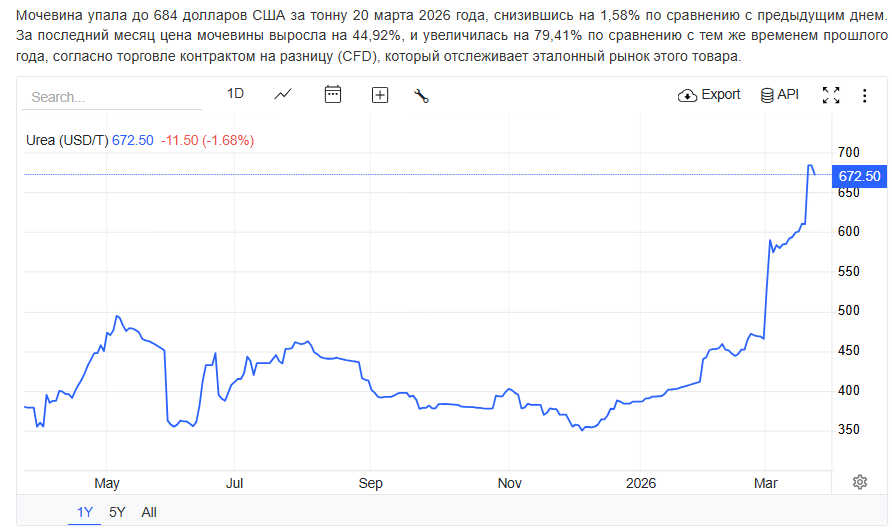
Task: Click the 672.50 current price label
Action: (859, 176)
